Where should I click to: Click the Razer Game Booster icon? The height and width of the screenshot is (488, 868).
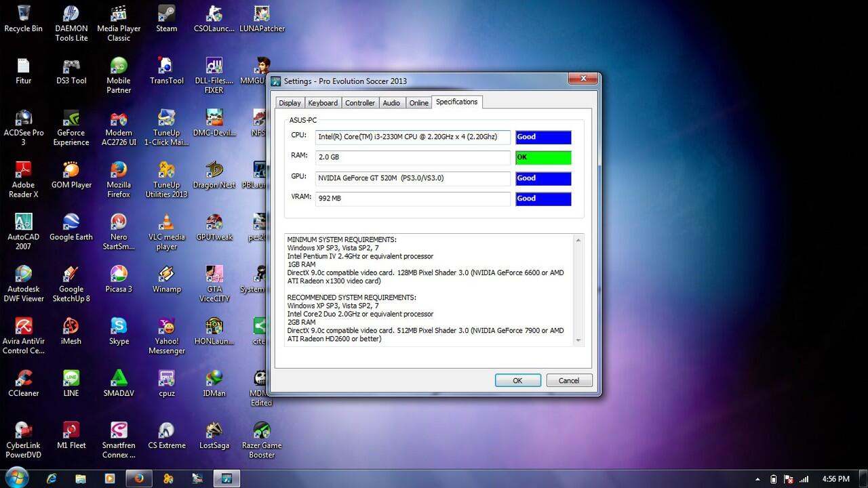262,441
